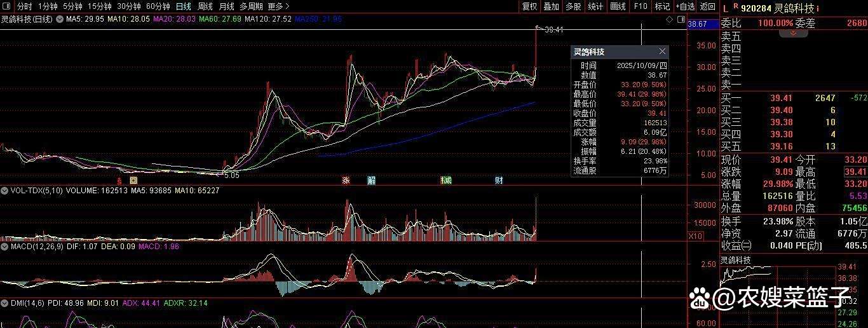Viewport: 868px width, 328px height.
Task: Click the 涨 event marker on chart
Action: tap(346, 181)
